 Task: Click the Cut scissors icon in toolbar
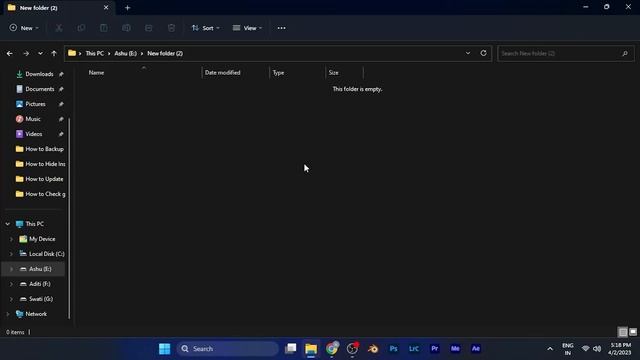tap(59, 28)
